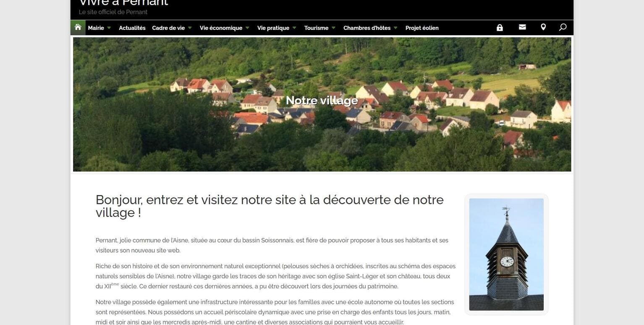
Task: Expand the Mairie dropdown arrow
Action: (109, 28)
